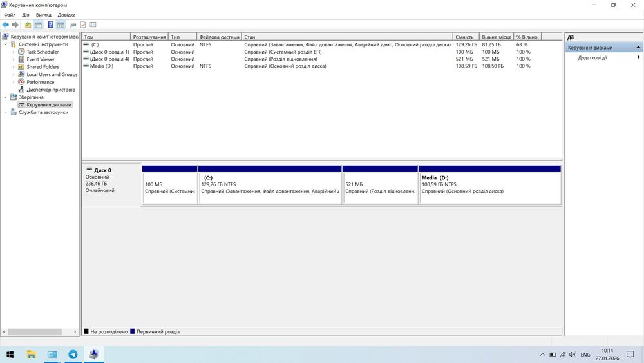Open the Додаткові дії submenu arrow
This screenshot has height=363, width=644.
click(638, 57)
